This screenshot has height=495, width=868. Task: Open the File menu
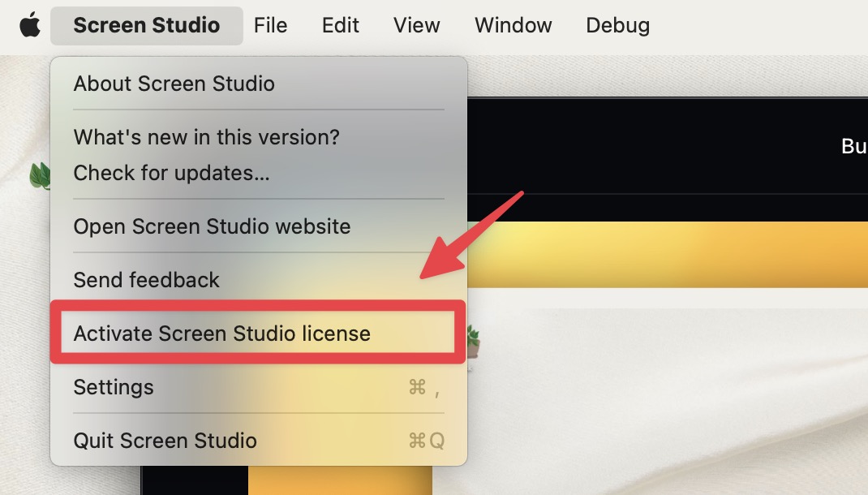point(270,25)
